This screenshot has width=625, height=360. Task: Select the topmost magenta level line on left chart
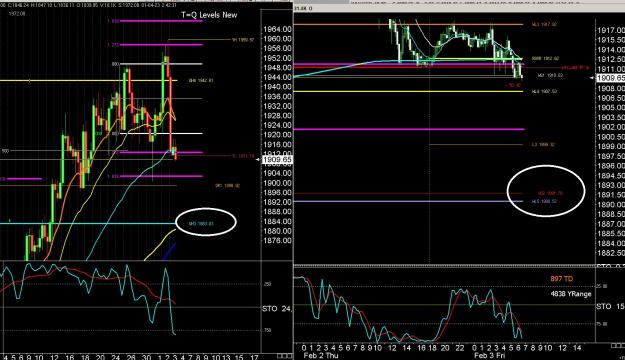click(x=161, y=21)
